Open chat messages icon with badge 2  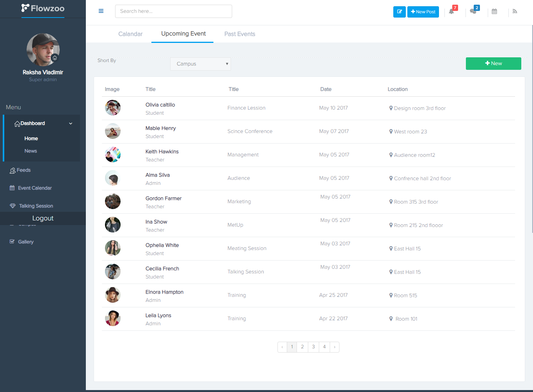point(474,11)
